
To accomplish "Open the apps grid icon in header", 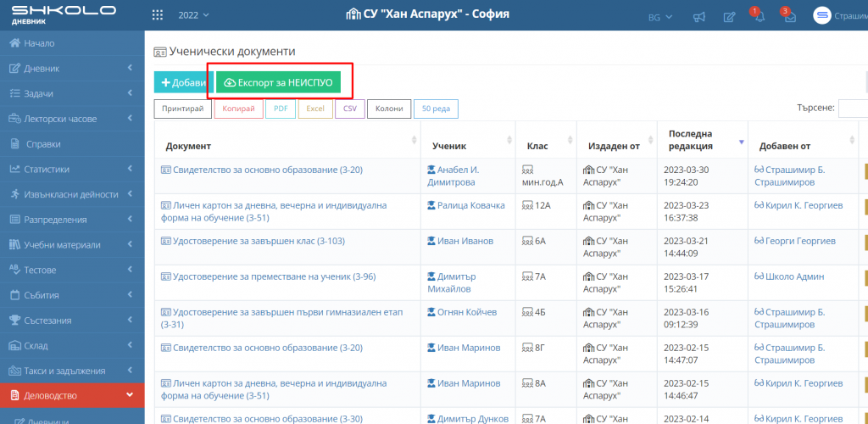I will [157, 15].
